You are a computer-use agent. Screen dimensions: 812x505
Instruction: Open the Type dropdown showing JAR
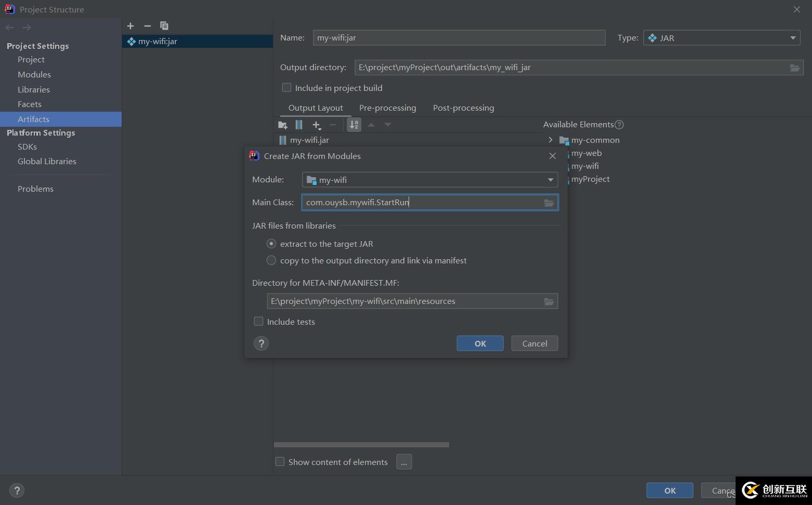click(722, 38)
